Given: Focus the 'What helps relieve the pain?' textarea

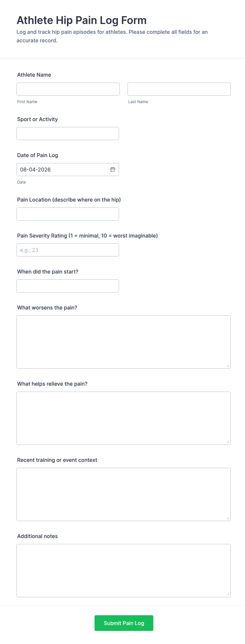Looking at the screenshot, I should 124,418.
